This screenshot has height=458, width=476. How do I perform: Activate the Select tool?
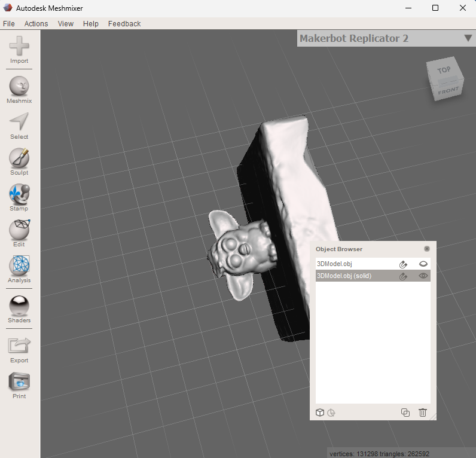[x=19, y=126]
